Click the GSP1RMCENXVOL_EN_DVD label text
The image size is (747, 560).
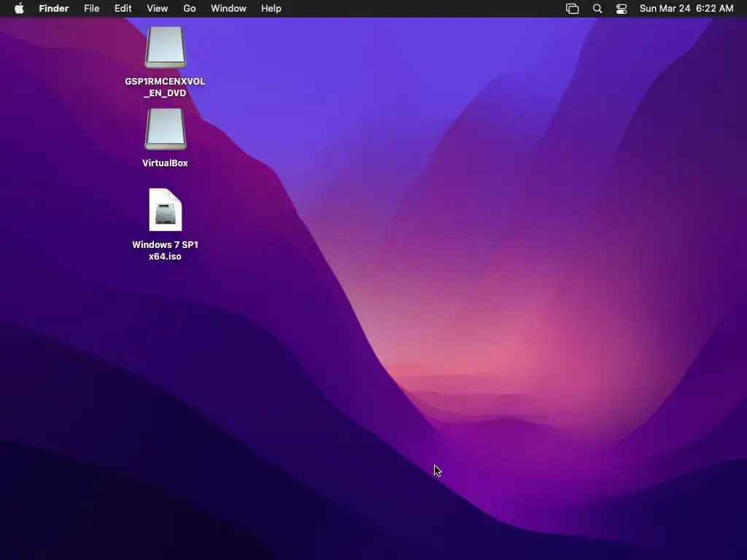coord(166,87)
